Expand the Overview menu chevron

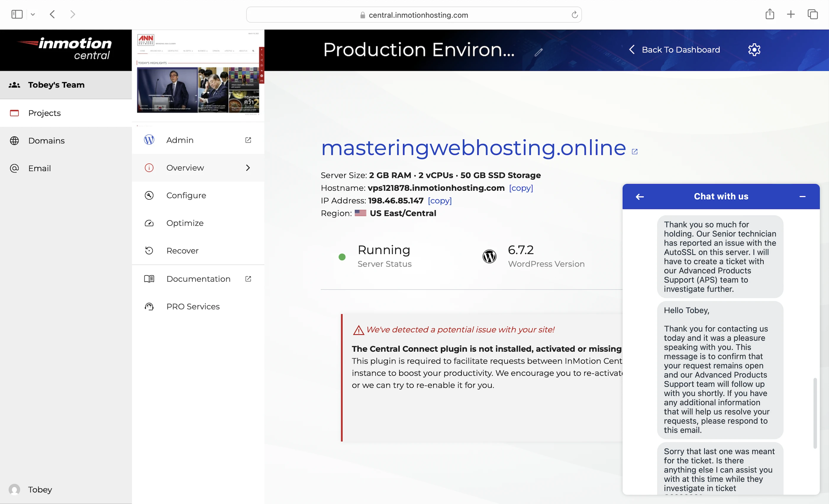(x=248, y=167)
